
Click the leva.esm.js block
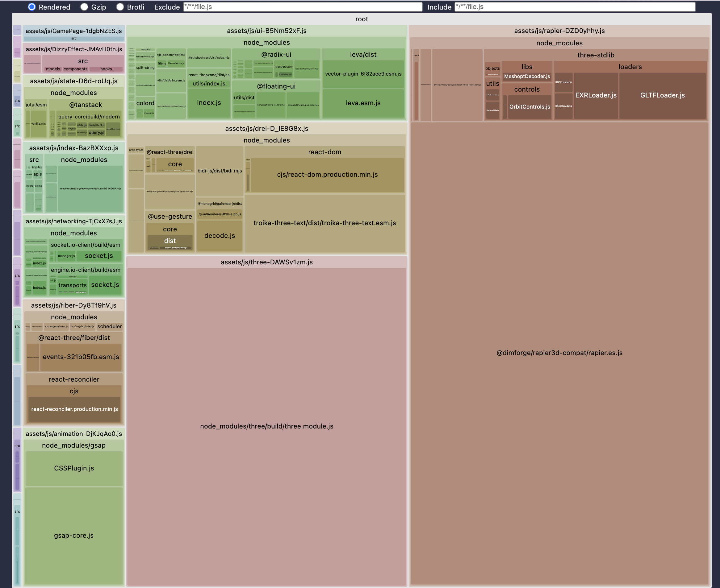coord(363,103)
